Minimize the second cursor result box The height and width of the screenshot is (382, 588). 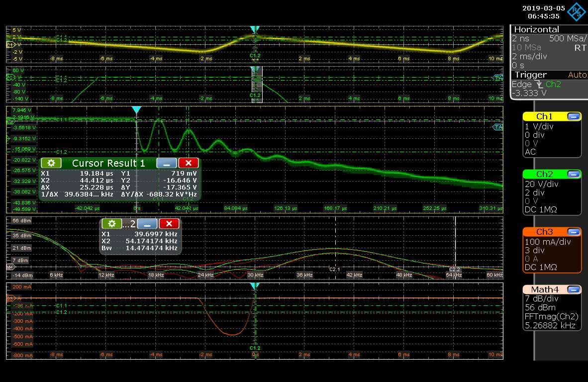click(147, 224)
